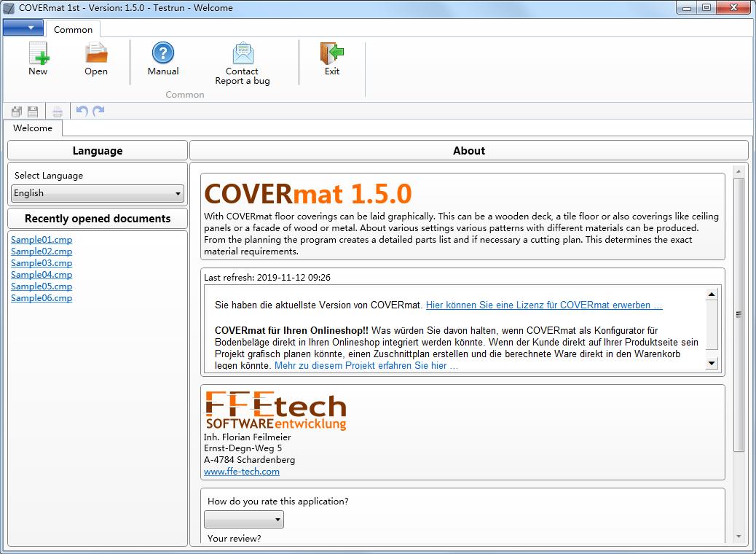Click How do you rate this application label

277,502
